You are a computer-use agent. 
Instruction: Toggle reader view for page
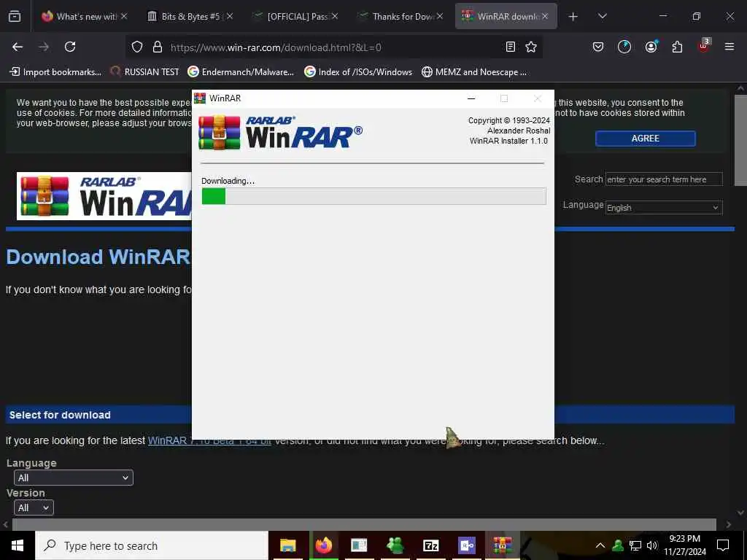point(510,47)
